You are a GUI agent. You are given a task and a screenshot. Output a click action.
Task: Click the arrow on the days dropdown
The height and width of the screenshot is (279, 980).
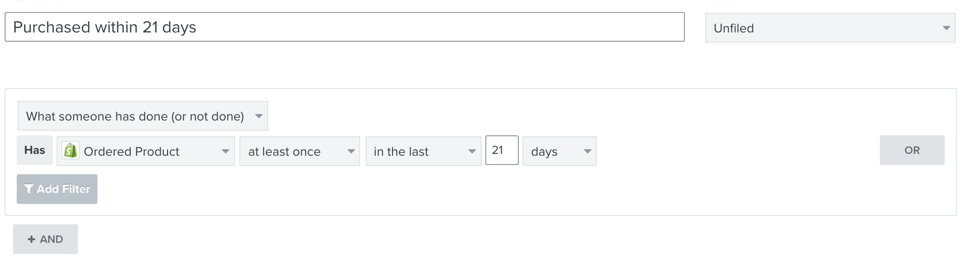coord(587,152)
